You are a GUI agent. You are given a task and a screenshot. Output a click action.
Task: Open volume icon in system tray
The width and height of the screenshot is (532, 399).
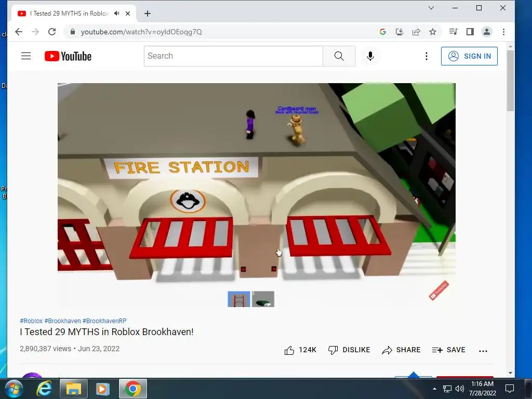point(459,389)
